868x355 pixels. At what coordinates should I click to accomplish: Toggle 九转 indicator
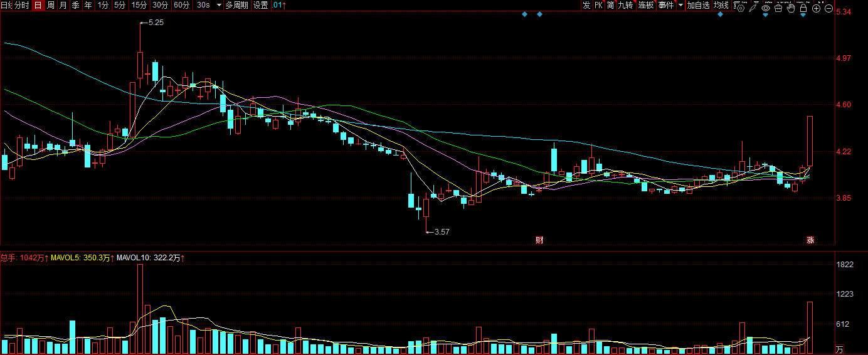tap(625, 5)
